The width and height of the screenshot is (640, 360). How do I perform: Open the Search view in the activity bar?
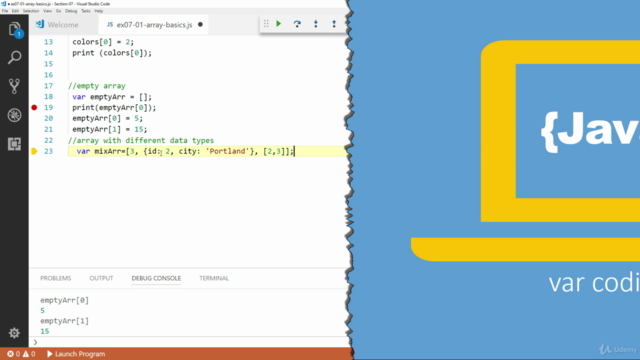14,58
